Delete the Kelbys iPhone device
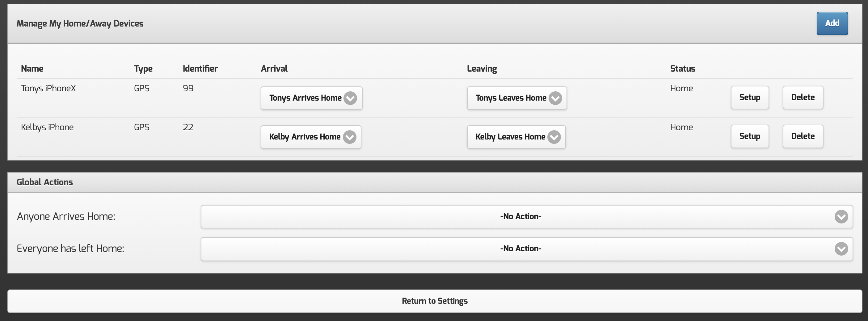The height and width of the screenshot is (321, 868). pyautogui.click(x=803, y=136)
